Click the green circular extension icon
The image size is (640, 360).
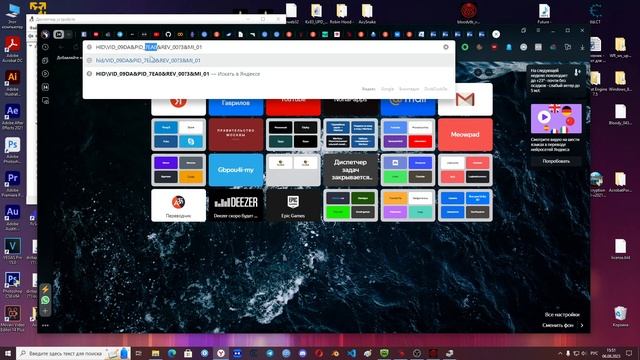click(464, 47)
